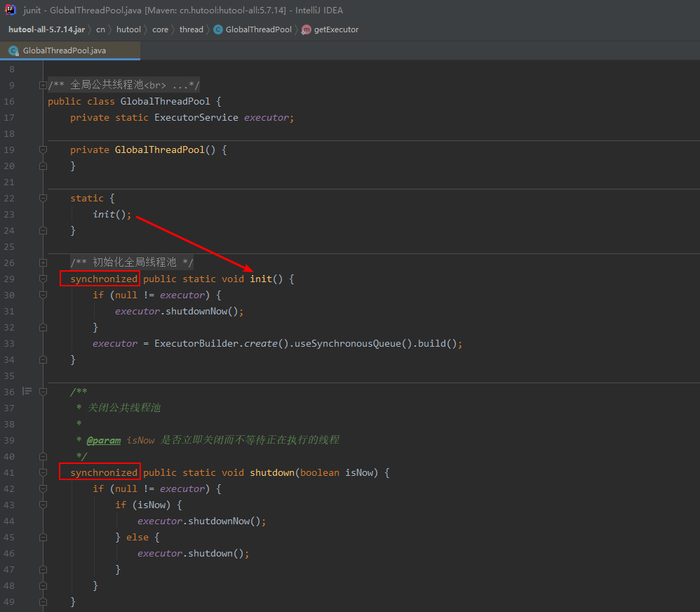
Task: Collapse the Javadoc comment fold at line 36
Action: 43,392
